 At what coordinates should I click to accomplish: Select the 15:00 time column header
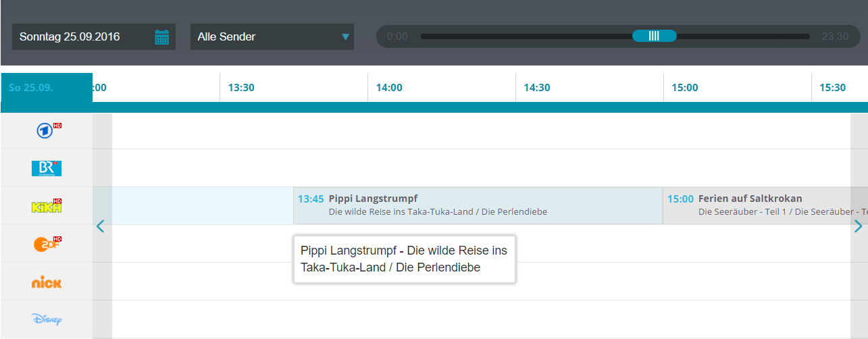pos(684,88)
